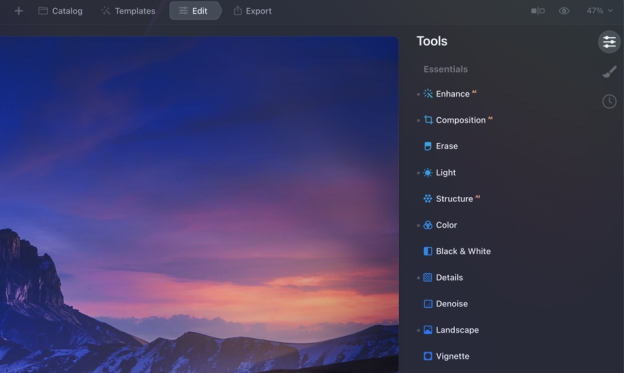Open the Black & White tool
This screenshot has width=624, height=373.
(457, 251)
